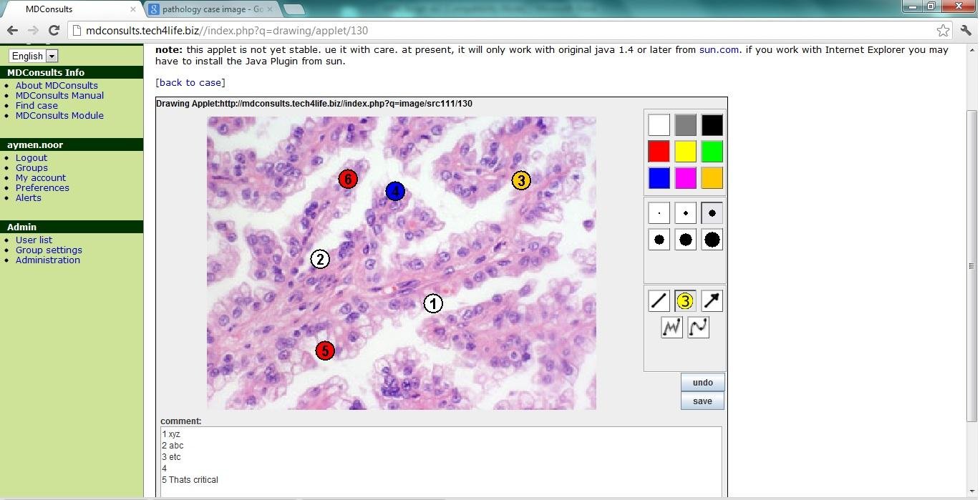Select the smooth curve drawing tool
Viewport: 980px width, 500px height.
tap(698, 328)
